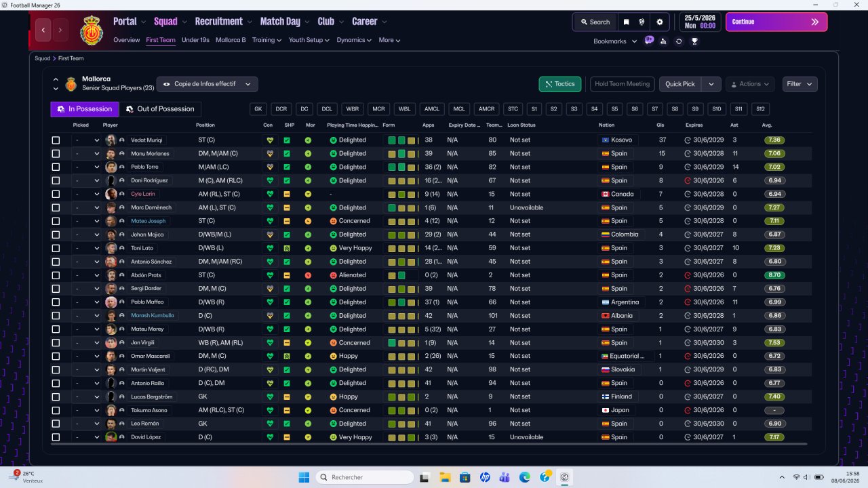Screen dimensions: 868x488
Task: Click the morale icon in Sergi Darder's row
Action: click(x=308, y=289)
